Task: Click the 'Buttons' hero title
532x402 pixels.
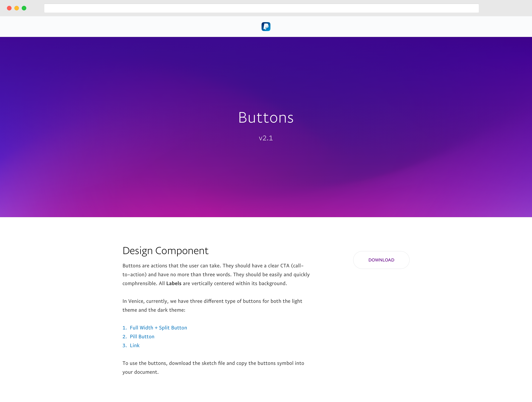Action: (x=266, y=118)
